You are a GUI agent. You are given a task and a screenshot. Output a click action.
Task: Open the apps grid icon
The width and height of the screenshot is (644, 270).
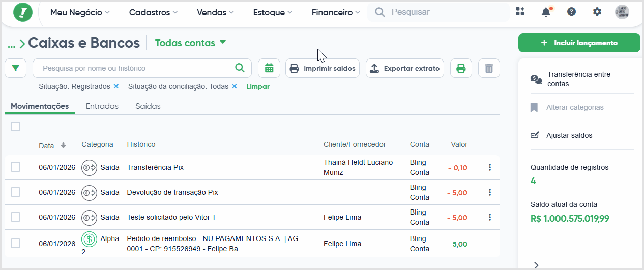click(520, 12)
